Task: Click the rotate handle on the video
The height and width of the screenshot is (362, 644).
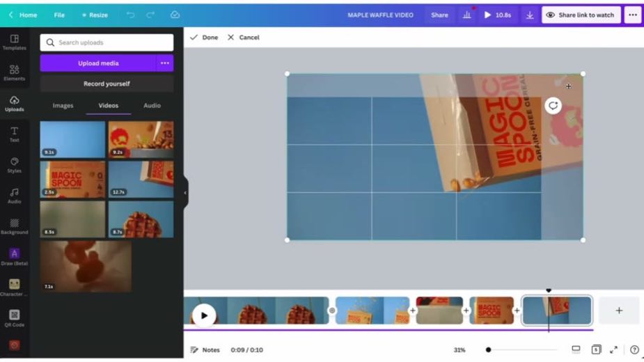Action: (x=553, y=106)
